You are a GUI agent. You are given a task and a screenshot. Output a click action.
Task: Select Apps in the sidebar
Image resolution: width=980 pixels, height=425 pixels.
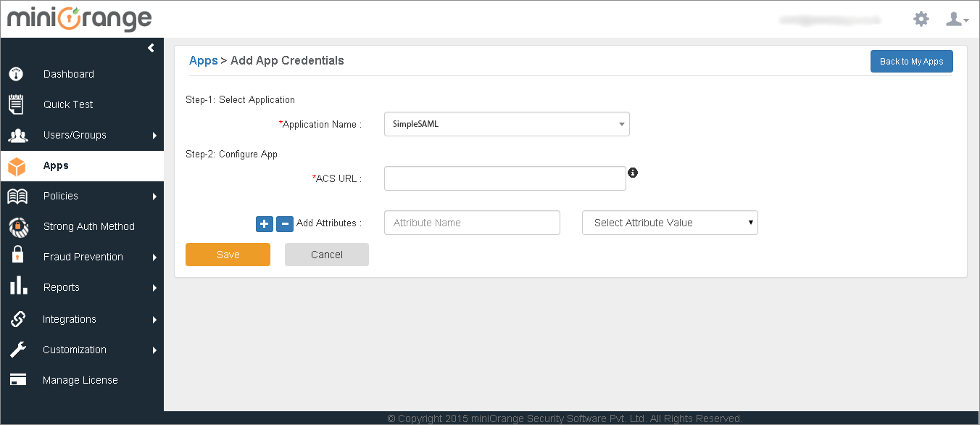coord(82,165)
